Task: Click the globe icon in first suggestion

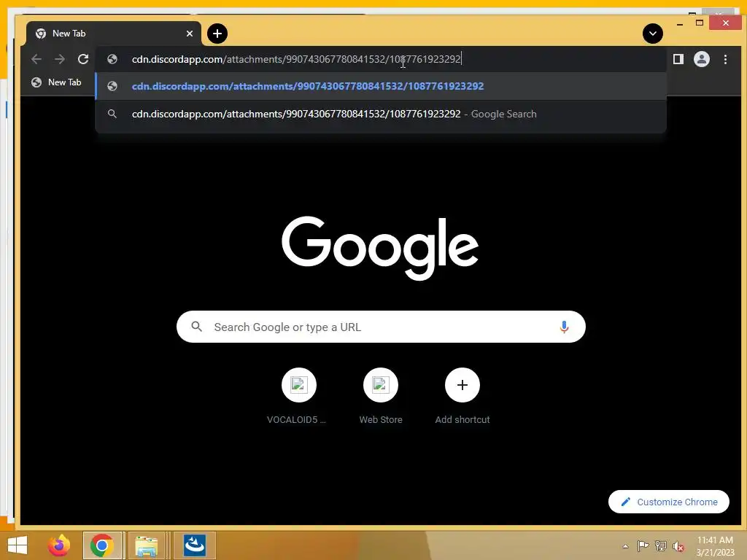Action: coord(112,86)
